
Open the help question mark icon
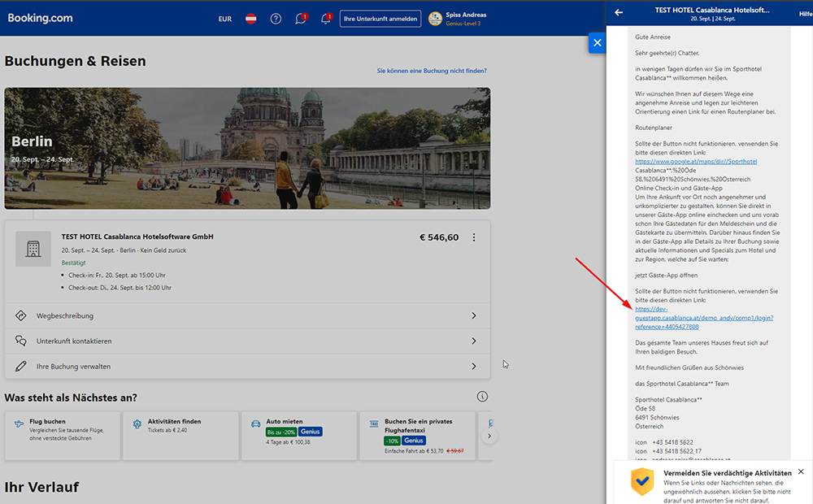[x=276, y=19]
